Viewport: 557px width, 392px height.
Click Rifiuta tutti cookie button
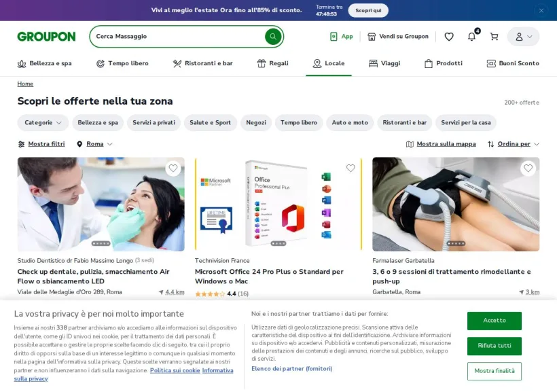(494, 346)
